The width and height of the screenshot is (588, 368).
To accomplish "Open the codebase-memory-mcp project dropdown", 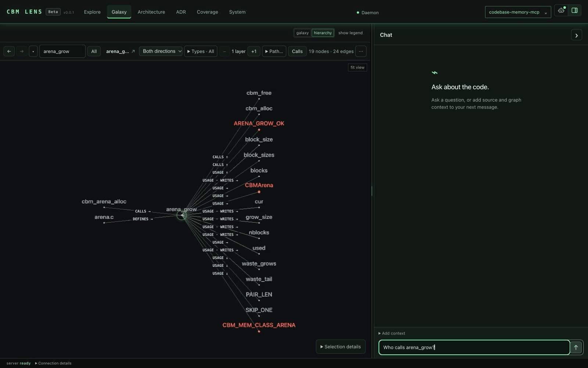I will 518,12.
